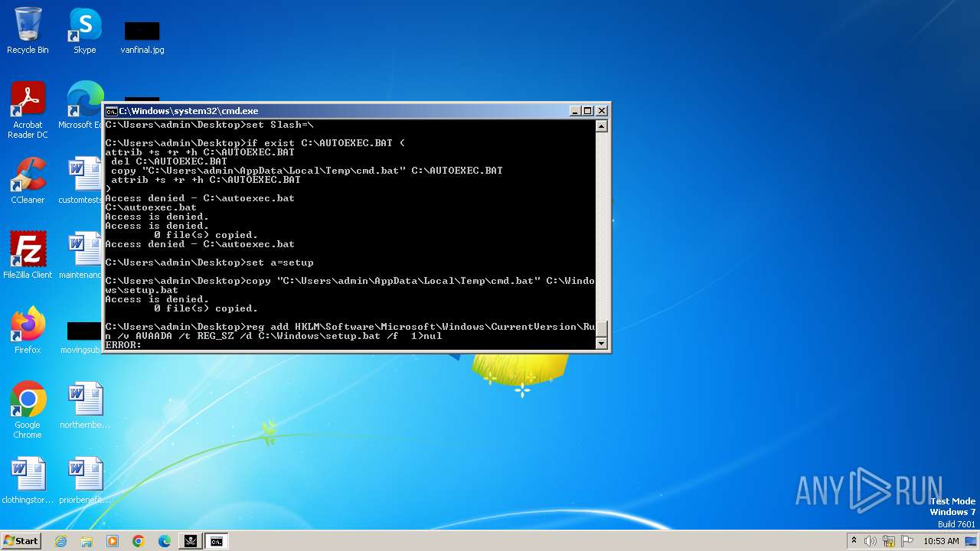Select the priorbenefit Word document
Viewport: 980px width, 551px height.
pos(84,481)
